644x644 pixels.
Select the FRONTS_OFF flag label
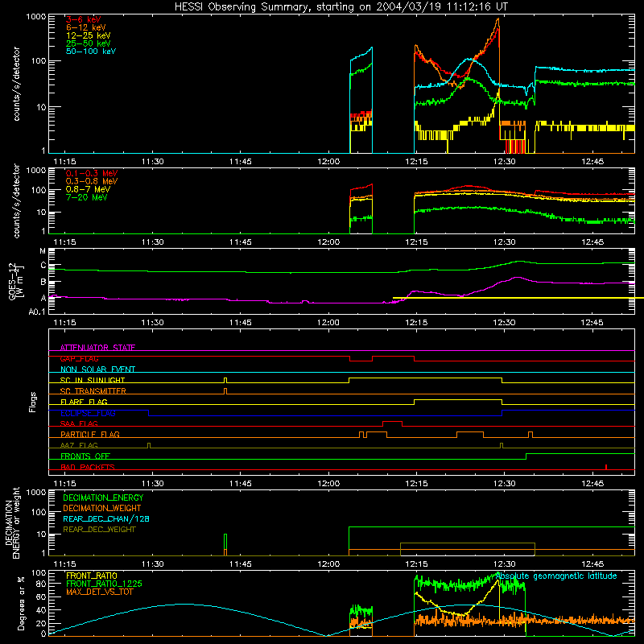pos(85,456)
